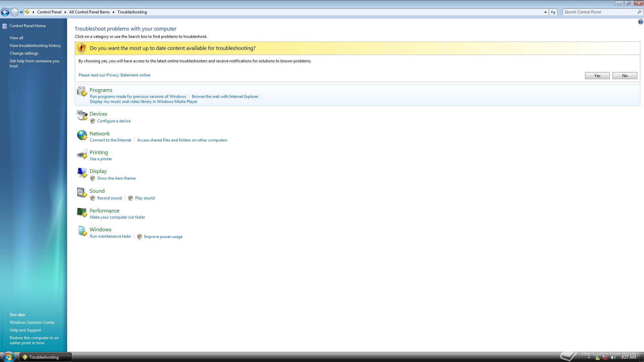This screenshot has height=362, width=644.
Task: Click the Troubleshooting taskbar button
Action: click(x=45, y=357)
